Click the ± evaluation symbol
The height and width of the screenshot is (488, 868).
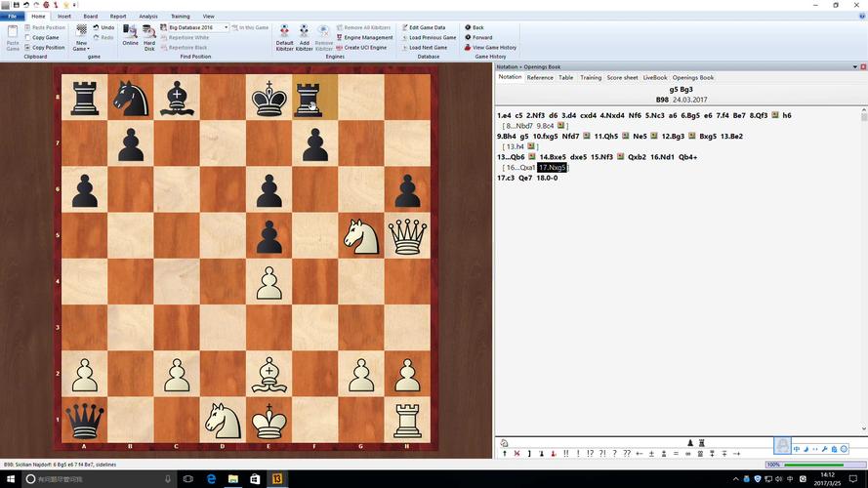[x=651, y=453]
